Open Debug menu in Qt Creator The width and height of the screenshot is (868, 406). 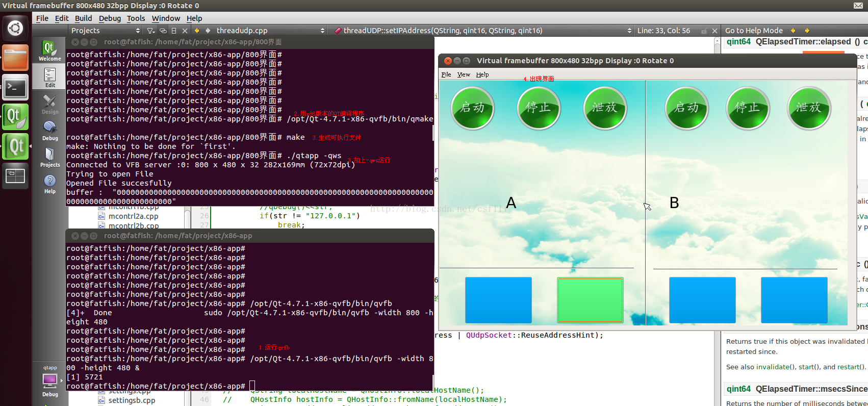pyautogui.click(x=110, y=18)
